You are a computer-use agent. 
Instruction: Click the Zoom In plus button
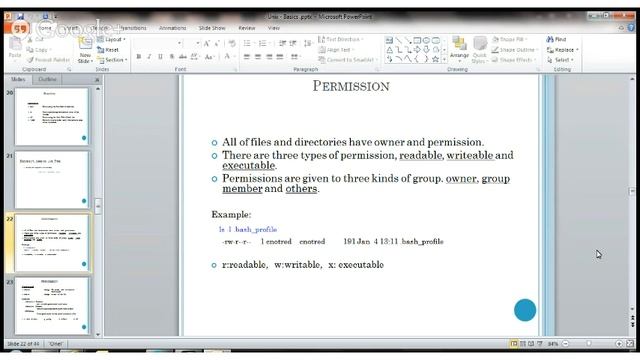point(618,344)
